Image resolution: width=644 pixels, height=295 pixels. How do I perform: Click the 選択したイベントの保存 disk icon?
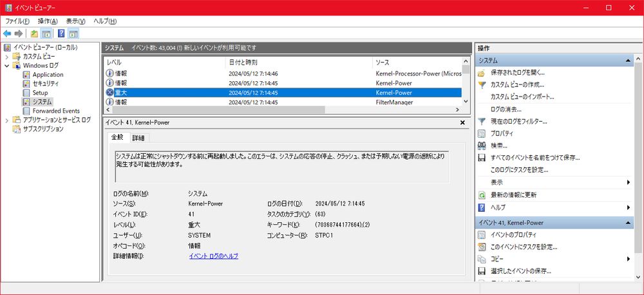tap(482, 272)
